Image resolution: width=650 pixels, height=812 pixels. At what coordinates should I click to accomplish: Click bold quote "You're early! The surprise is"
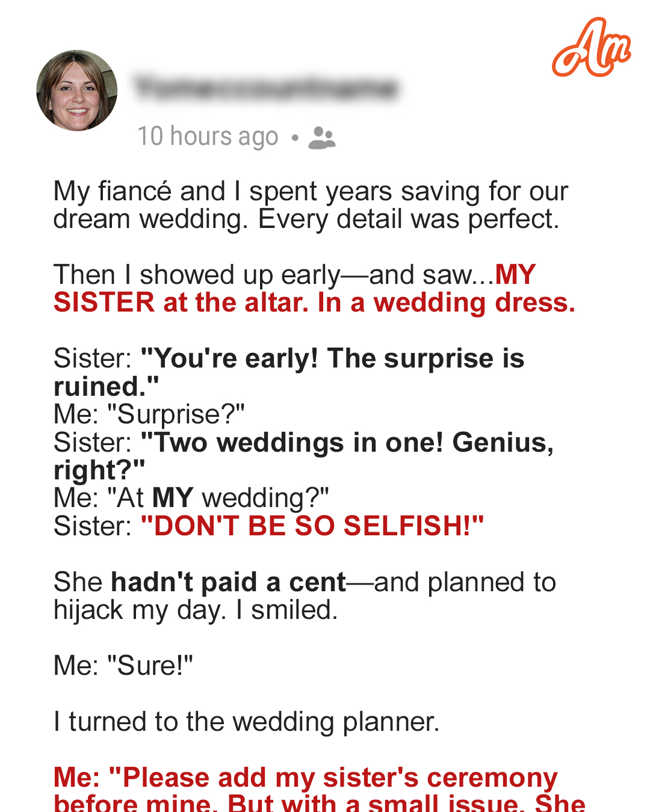coord(332,358)
